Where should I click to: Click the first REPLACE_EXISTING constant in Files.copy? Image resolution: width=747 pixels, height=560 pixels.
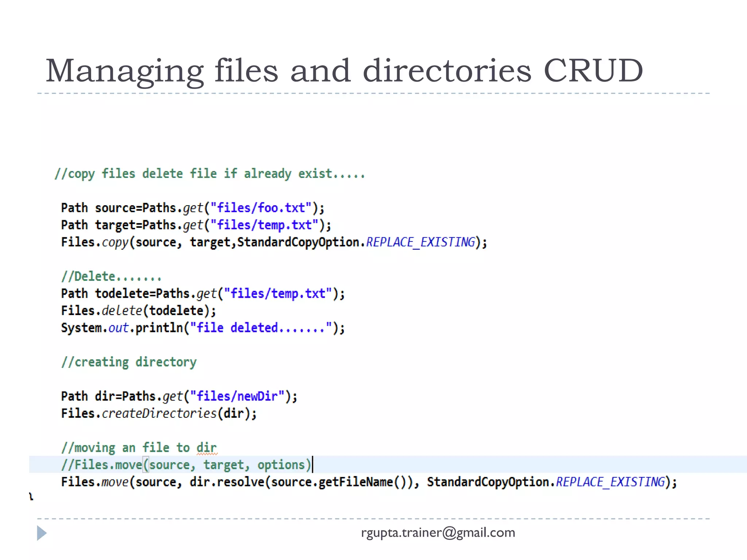click(x=421, y=242)
